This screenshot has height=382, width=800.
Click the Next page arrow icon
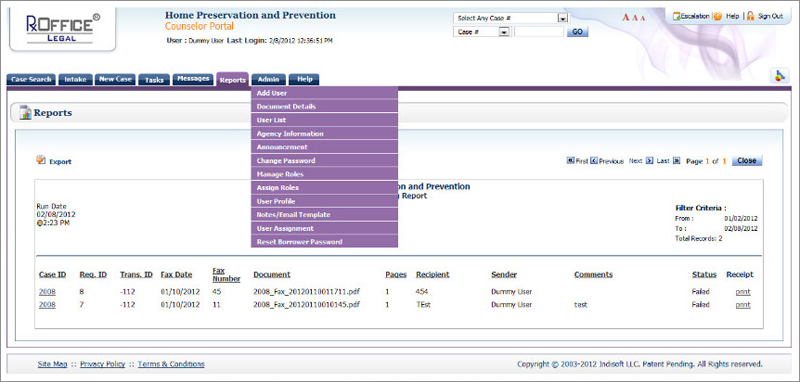649,160
